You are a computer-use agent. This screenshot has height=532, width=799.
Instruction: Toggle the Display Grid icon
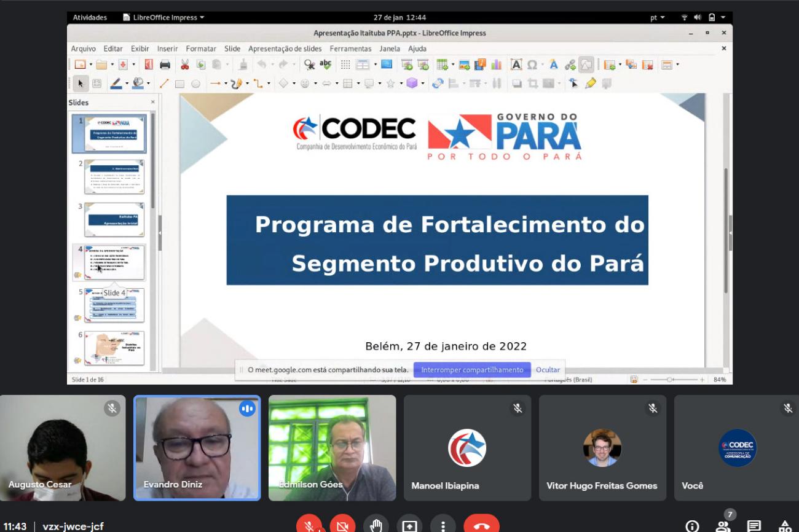[x=345, y=65]
